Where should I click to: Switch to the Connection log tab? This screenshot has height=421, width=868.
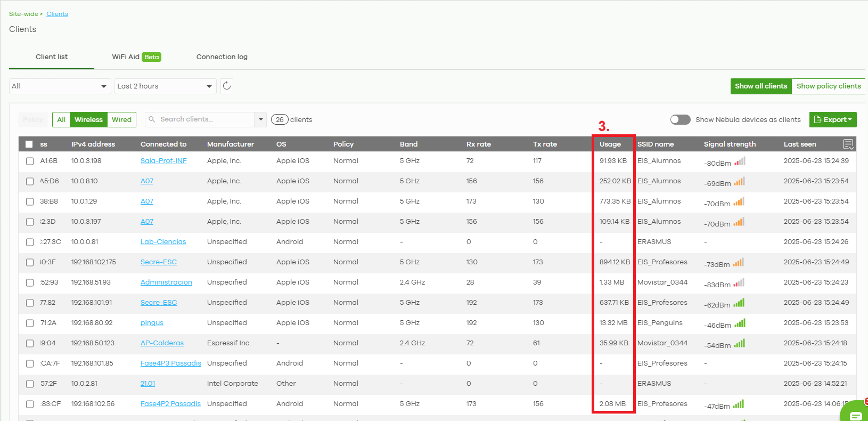click(222, 57)
